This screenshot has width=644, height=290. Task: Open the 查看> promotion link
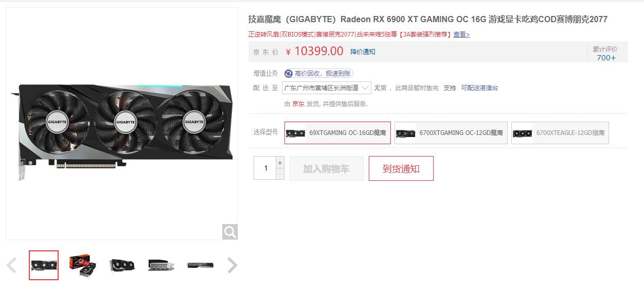(461, 35)
